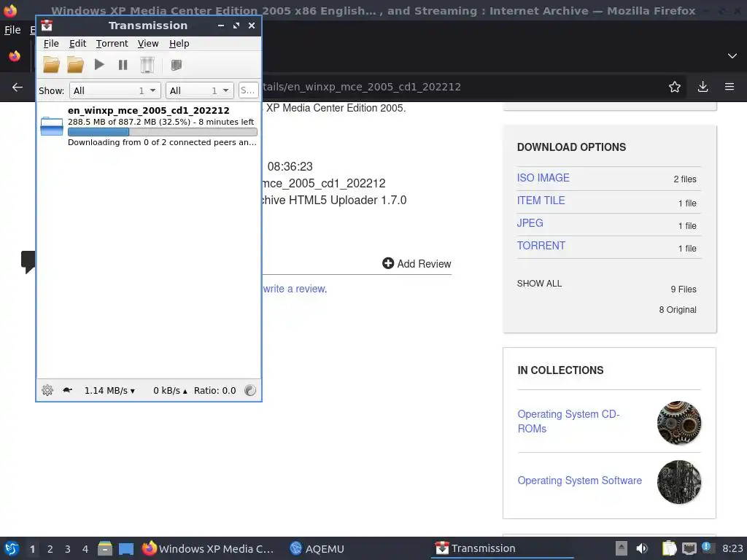Click blue show desktop taskbar icon
Image resolution: width=747 pixels, height=560 pixels.
coord(125,548)
